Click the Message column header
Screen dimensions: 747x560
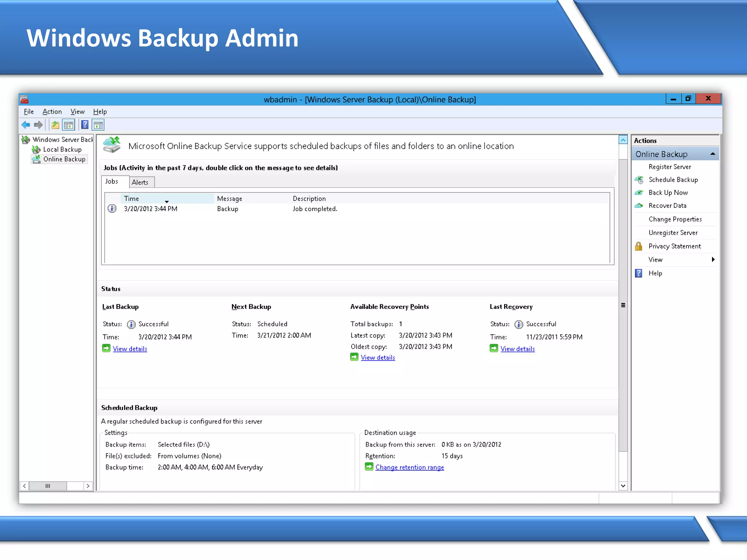pos(229,199)
